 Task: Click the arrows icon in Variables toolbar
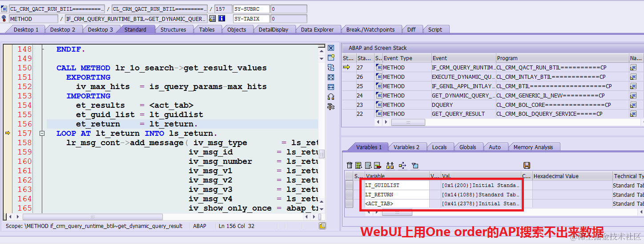(402, 165)
